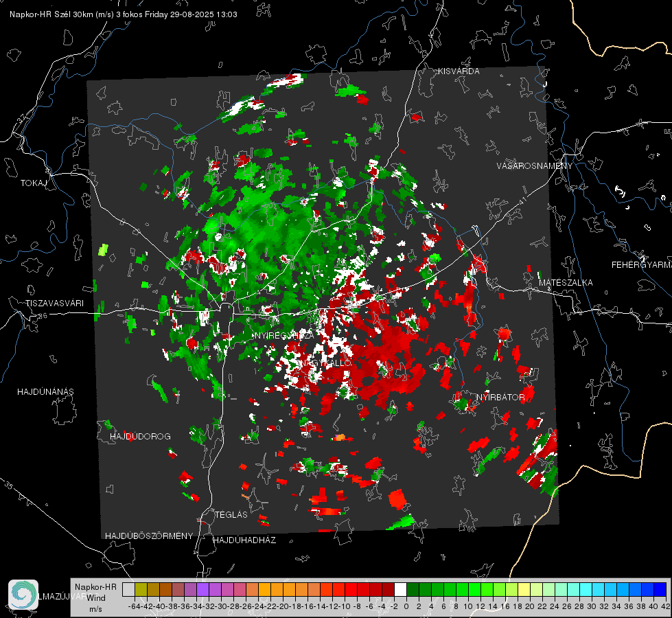Select the TISZAVASVÁRI city label
Image resolution: width=672 pixels, height=618 pixels.
(x=54, y=304)
